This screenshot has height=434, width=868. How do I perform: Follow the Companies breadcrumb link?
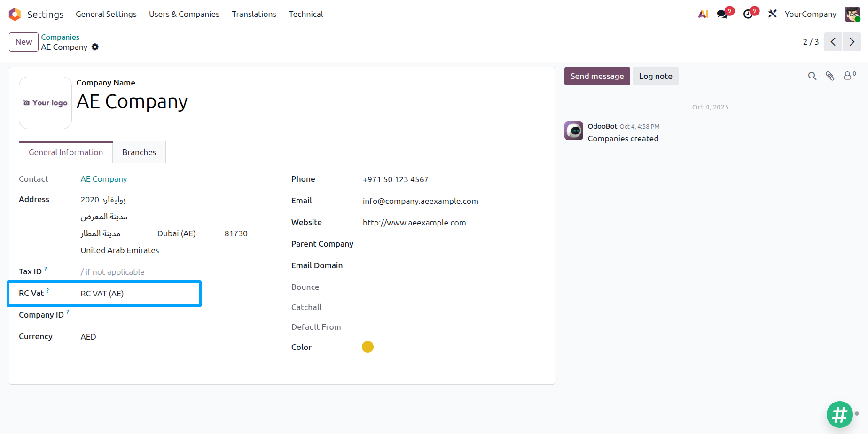60,37
